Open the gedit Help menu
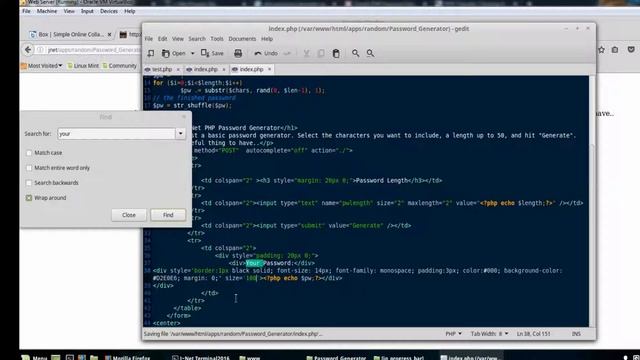640x360 pixels. (x=267, y=39)
